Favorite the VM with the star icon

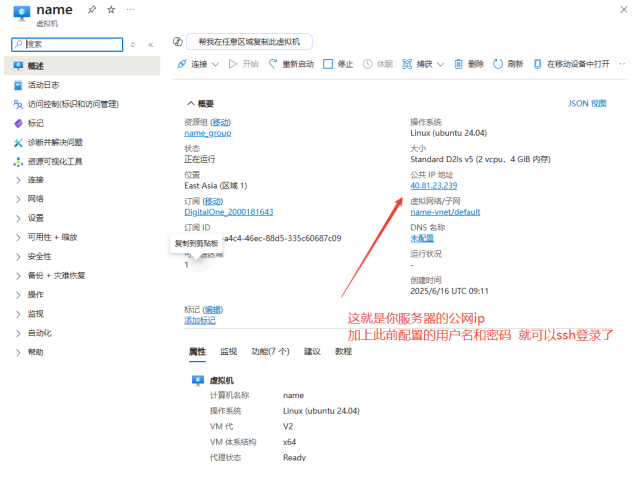(111, 9)
